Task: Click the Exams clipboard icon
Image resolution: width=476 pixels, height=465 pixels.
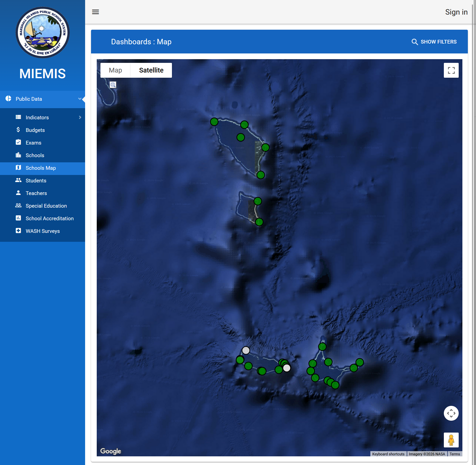Action: (18, 143)
